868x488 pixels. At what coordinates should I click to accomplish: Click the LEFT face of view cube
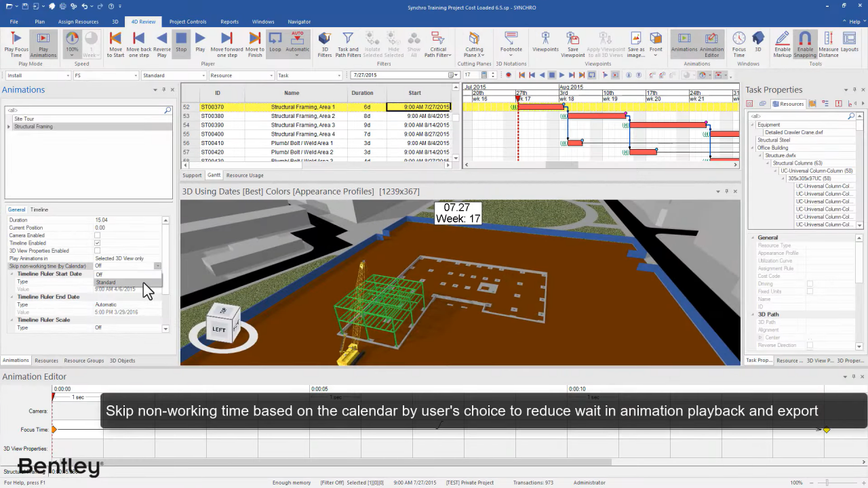pos(218,329)
